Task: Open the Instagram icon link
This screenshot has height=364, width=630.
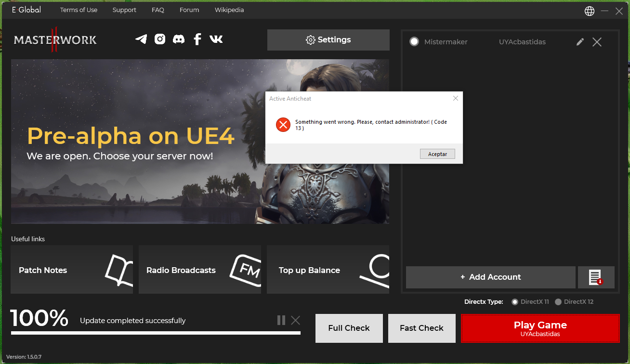Action: 160,39
